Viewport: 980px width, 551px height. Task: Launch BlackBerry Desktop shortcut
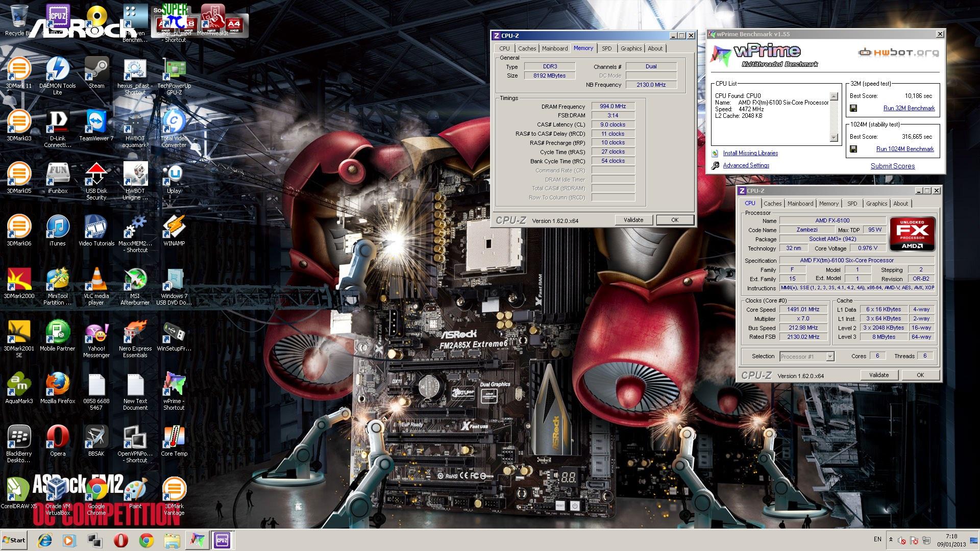(19, 444)
